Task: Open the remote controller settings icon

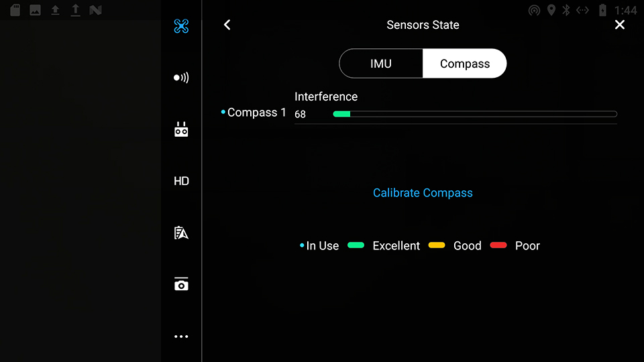Action: [181, 129]
